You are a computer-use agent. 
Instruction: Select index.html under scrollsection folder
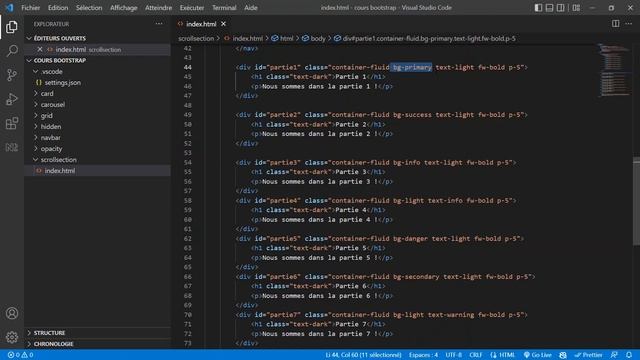[x=97, y=171]
